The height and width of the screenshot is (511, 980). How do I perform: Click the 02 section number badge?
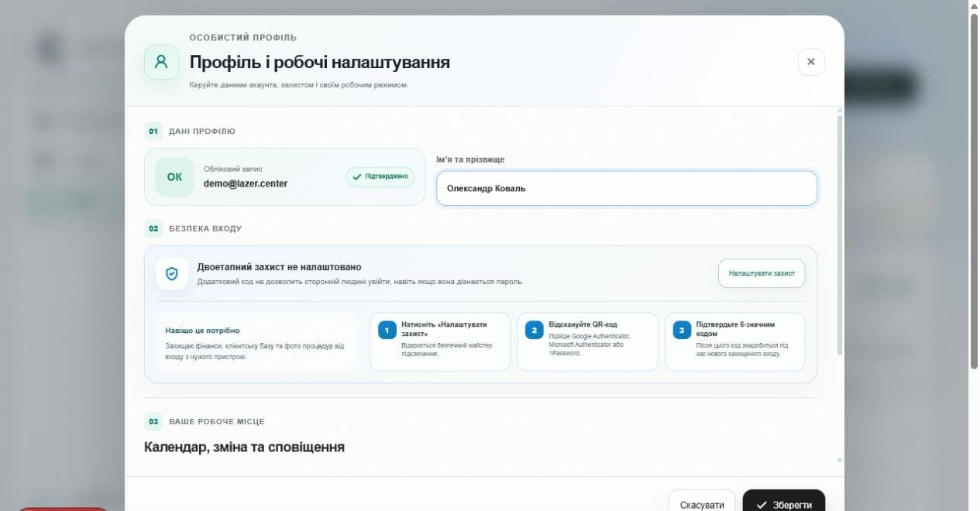point(153,228)
